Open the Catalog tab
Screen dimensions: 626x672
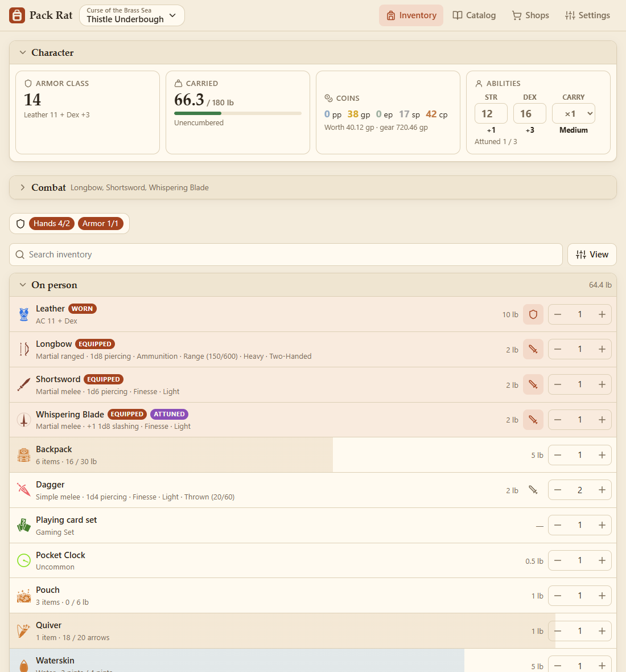tap(474, 15)
